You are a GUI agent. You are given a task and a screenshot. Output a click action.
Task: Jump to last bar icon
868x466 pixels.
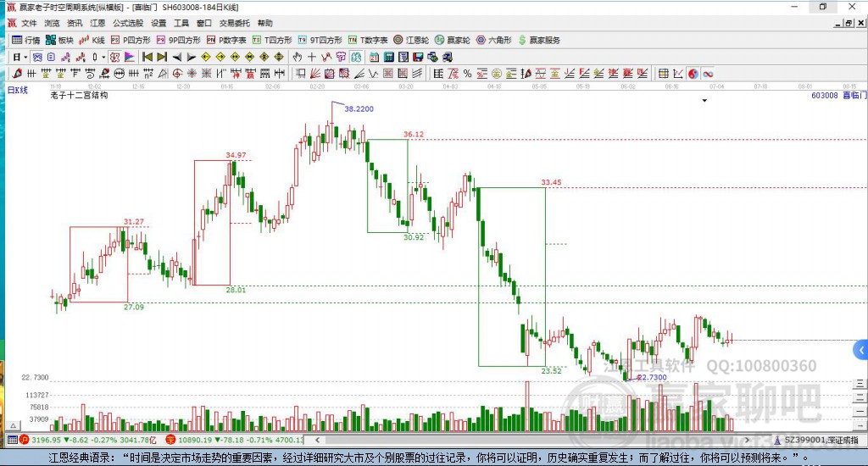click(x=162, y=57)
